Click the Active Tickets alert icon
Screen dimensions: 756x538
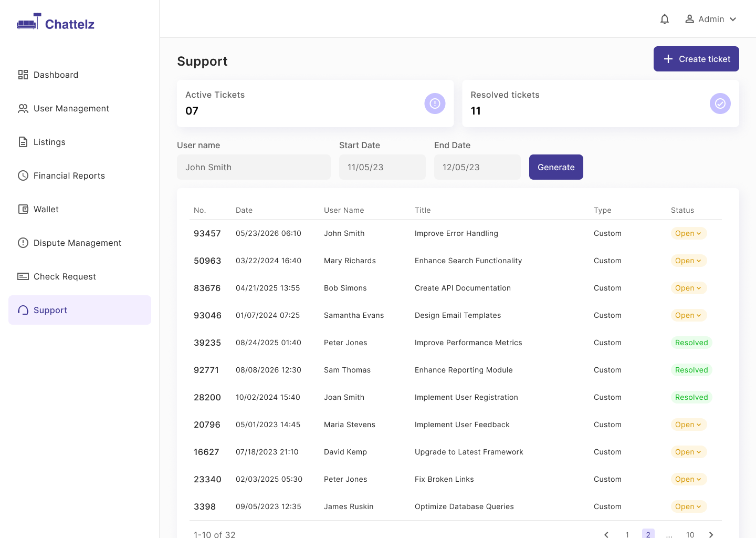click(435, 104)
